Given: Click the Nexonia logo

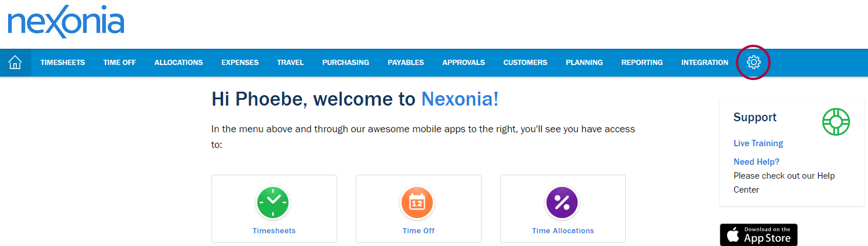Looking at the screenshot, I should 65,23.
